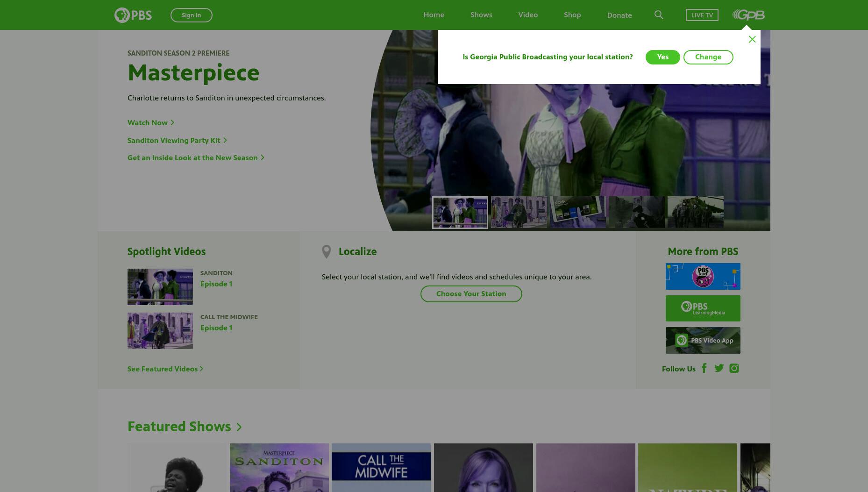Click Change to pick another station
868x492 pixels.
point(708,57)
